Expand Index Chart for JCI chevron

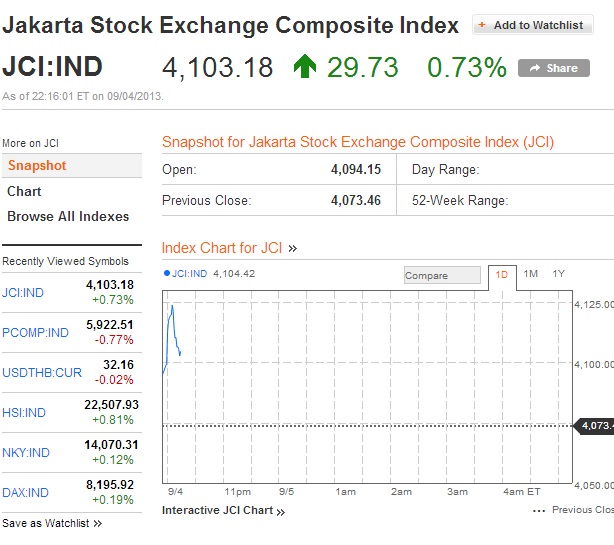coord(293,248)
